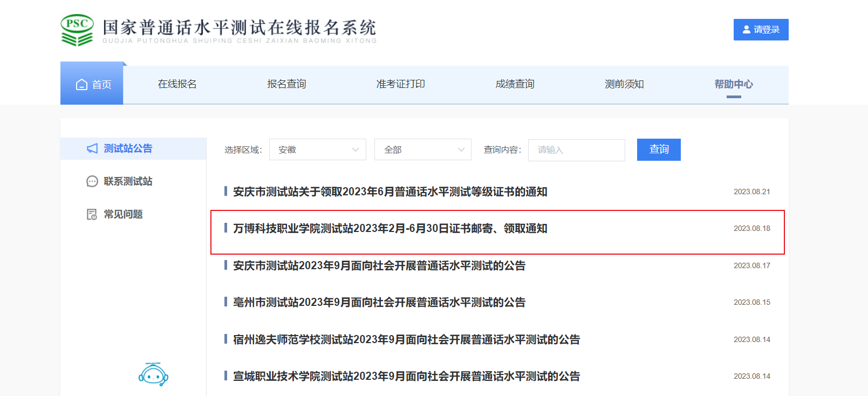Click the user icon in 请登录 button

click(747, 30)
